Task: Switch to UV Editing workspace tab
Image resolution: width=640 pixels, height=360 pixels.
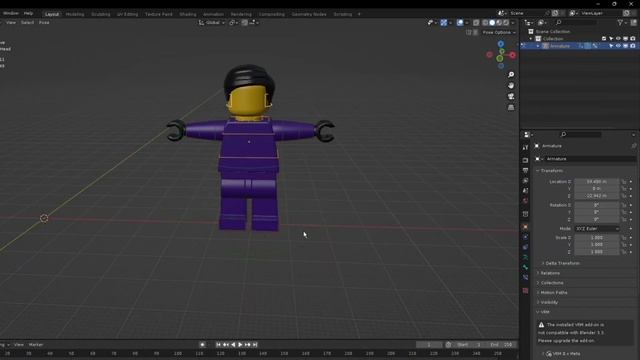Action: tap(127, 14)
